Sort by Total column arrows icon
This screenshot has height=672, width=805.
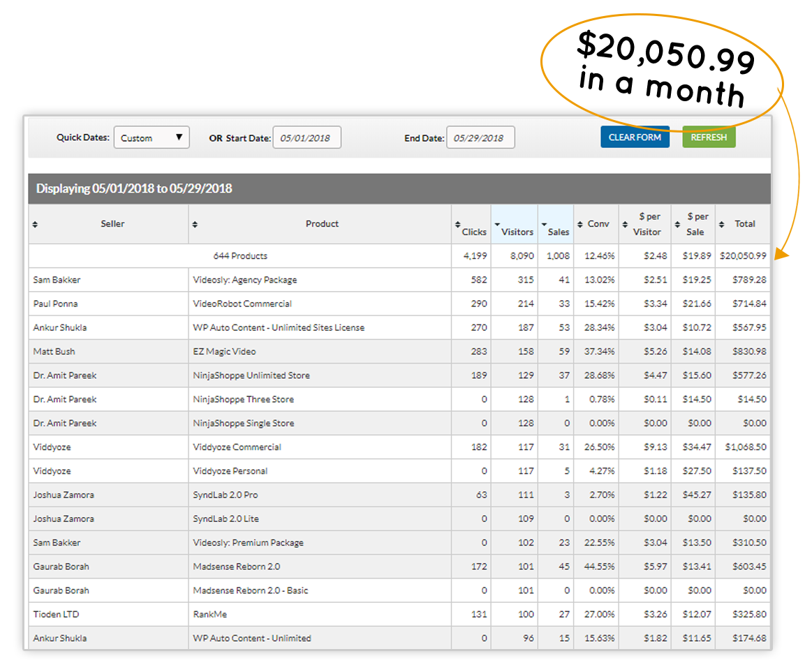[721, 224]
